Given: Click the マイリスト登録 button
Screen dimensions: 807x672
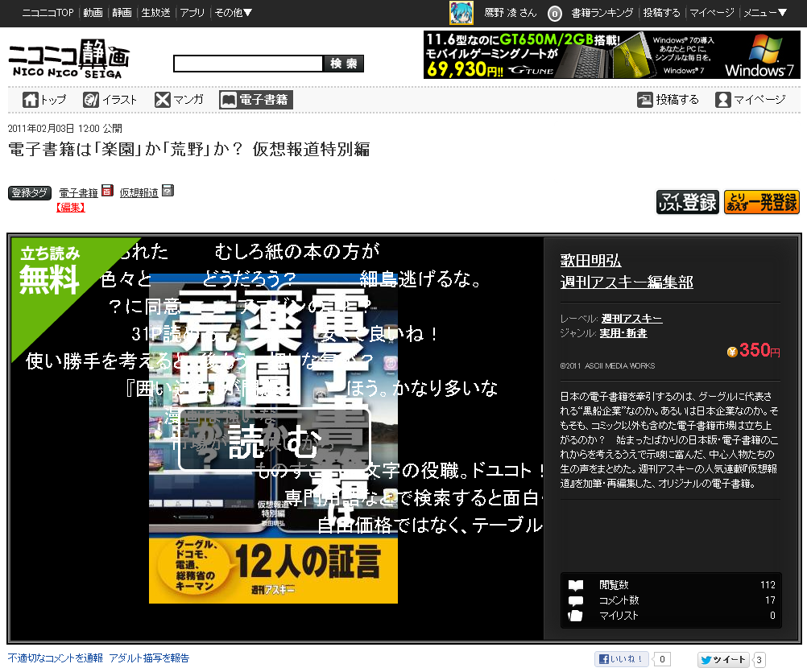Looking at the screenshot, I should coord(688,201).
